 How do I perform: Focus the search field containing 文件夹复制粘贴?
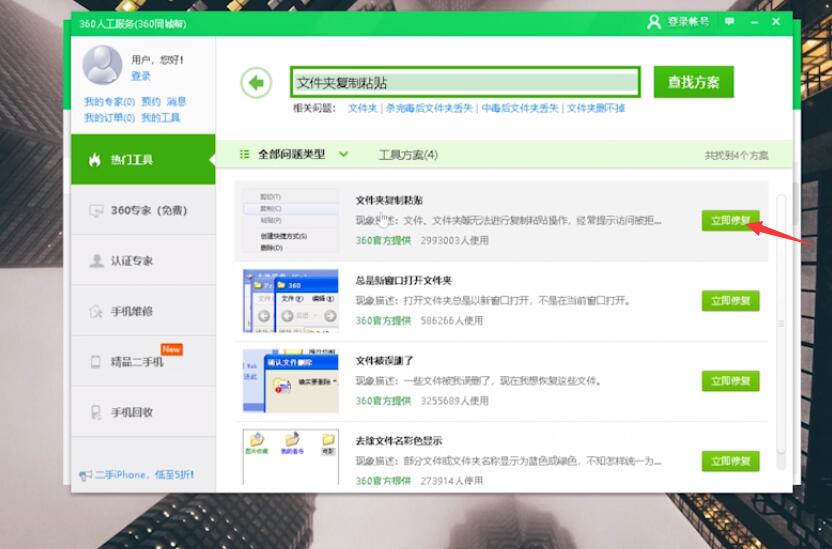(x=465, y=82)
